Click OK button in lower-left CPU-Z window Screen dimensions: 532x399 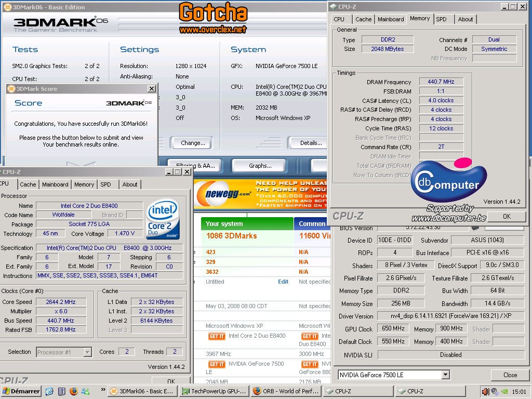[x=170, y=381]
